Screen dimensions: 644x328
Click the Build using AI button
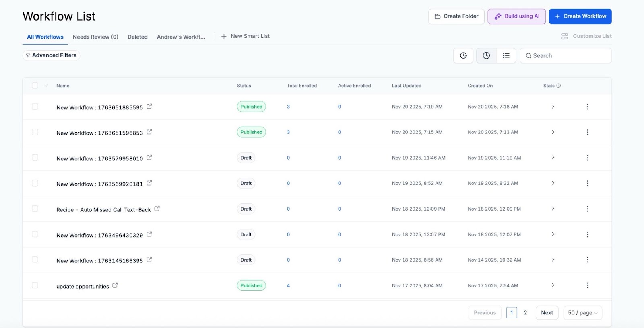click(517, 16)
